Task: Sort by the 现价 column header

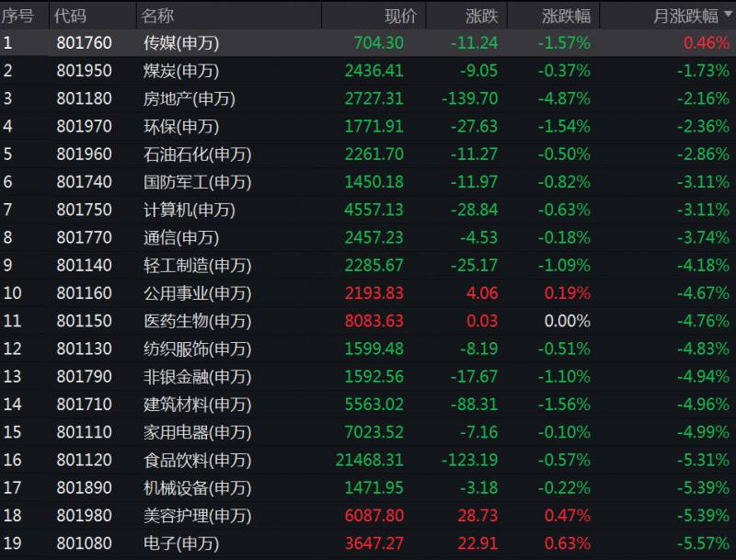Action: click(x=400, y=16)
